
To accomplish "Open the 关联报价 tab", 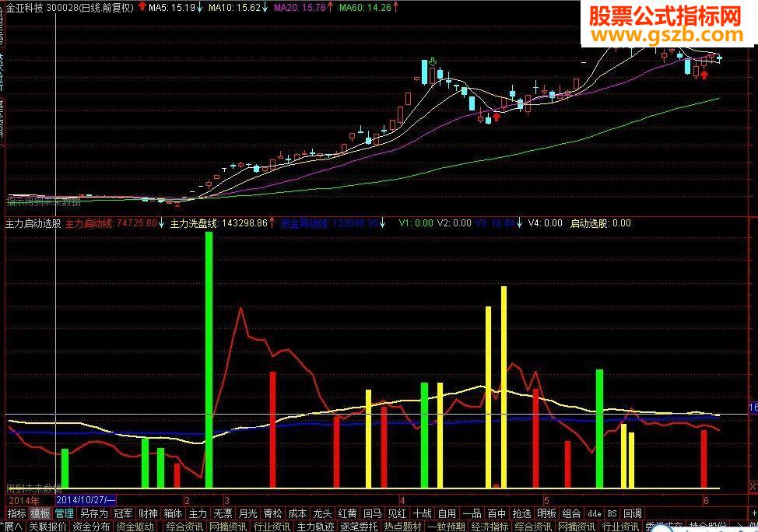I will click(47, 527).
